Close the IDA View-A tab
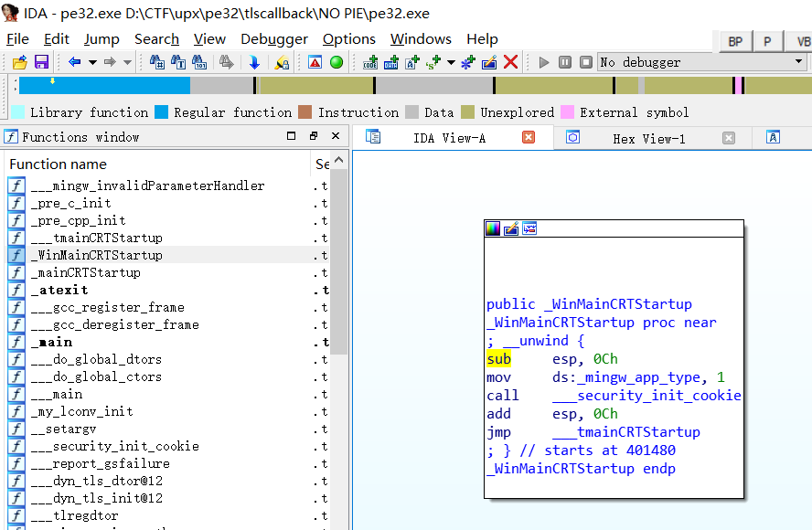The image size is (812, 530). click(x=528, y=137)
